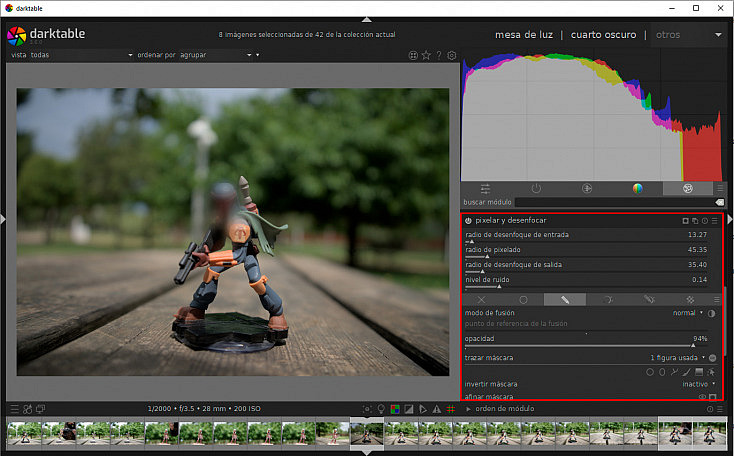Toggle second darkroom window icon

pyautogui.click(x=41, y=409)
